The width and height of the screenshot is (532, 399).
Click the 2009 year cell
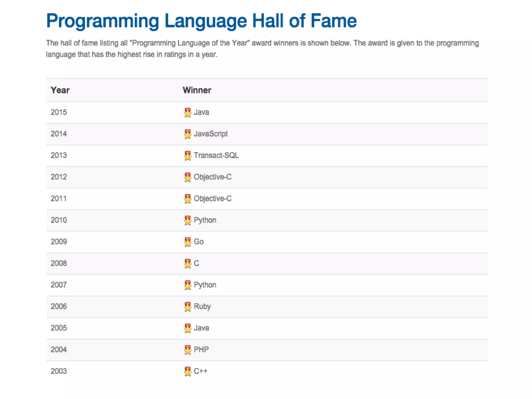tap(59, 242)
